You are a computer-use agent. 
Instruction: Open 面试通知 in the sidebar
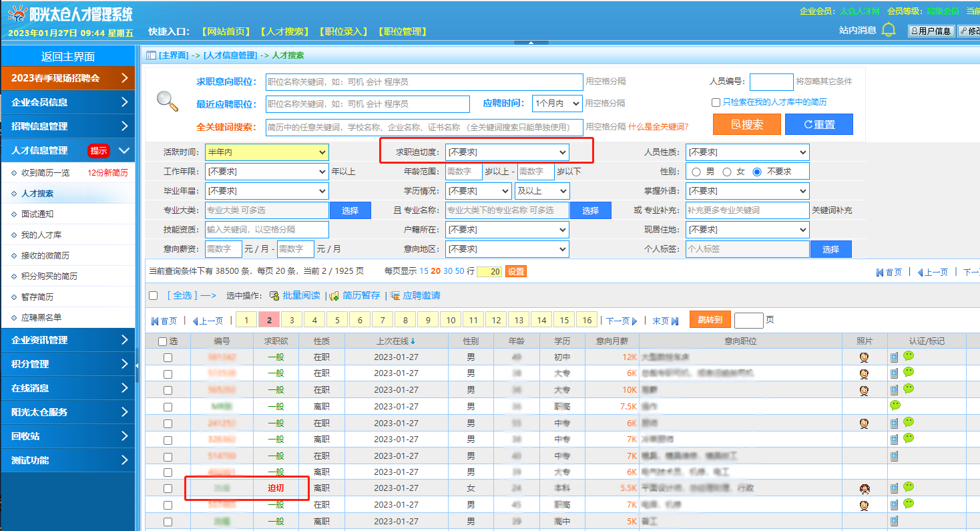pyautogui.click(x=37, y=214)
